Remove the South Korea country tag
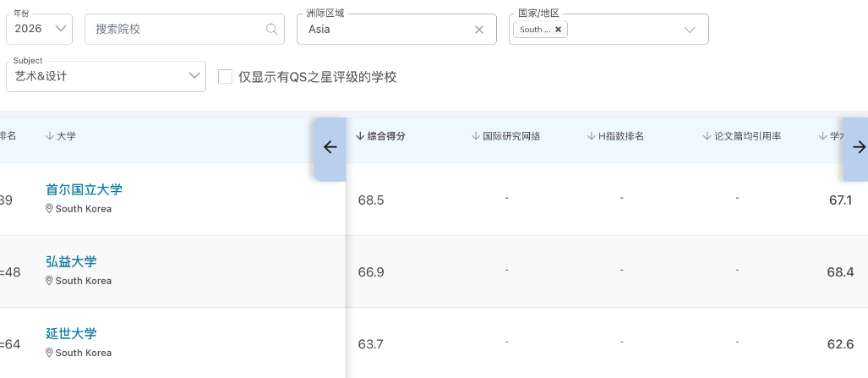868x378 pixels. coord(558,29)
